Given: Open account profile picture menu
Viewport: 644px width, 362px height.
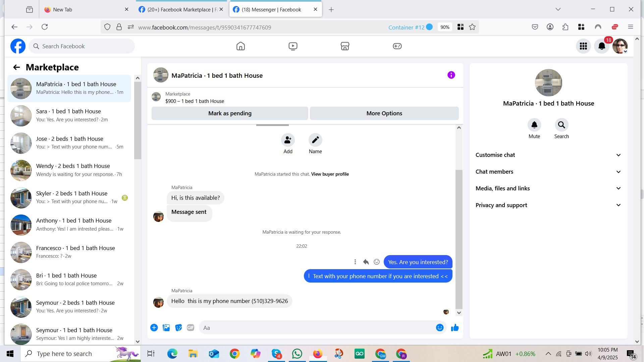Looking at the screenshot, I should click(x=620, y=46).
